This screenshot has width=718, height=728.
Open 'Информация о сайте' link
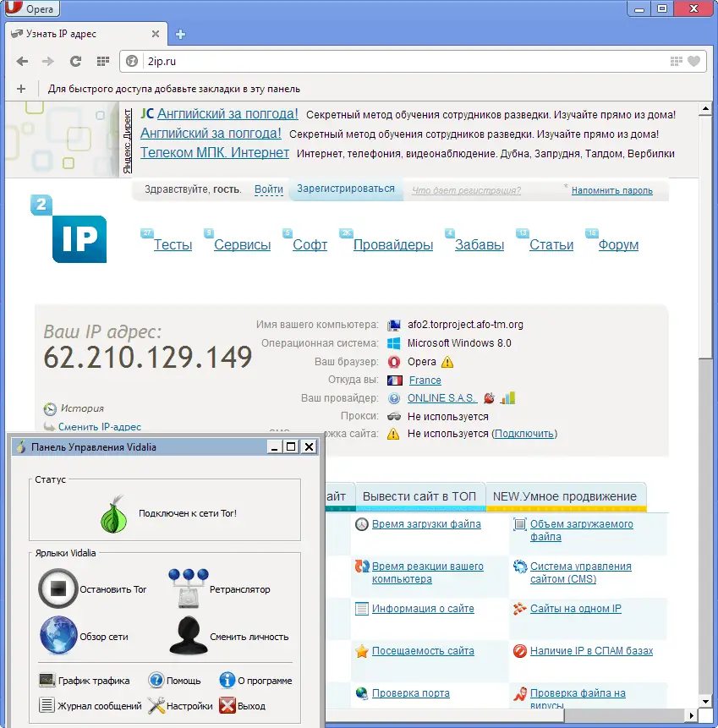(x=423, y=609)
